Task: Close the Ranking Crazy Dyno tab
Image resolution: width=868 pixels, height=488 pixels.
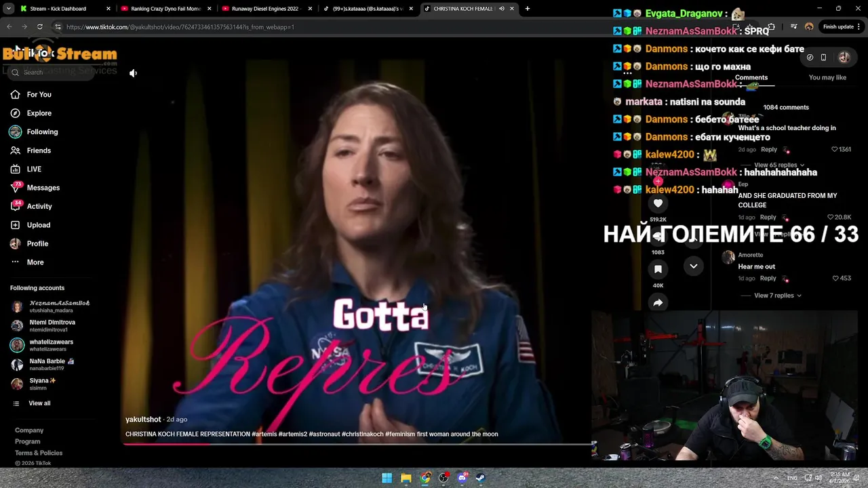Action: pos(209,9)
